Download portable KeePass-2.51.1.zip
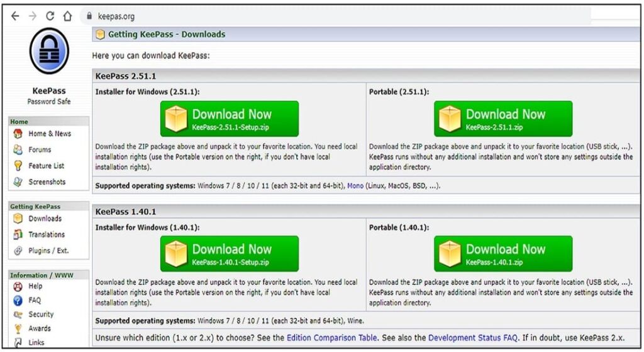This screenshot has height=352, width=644. 503,119
